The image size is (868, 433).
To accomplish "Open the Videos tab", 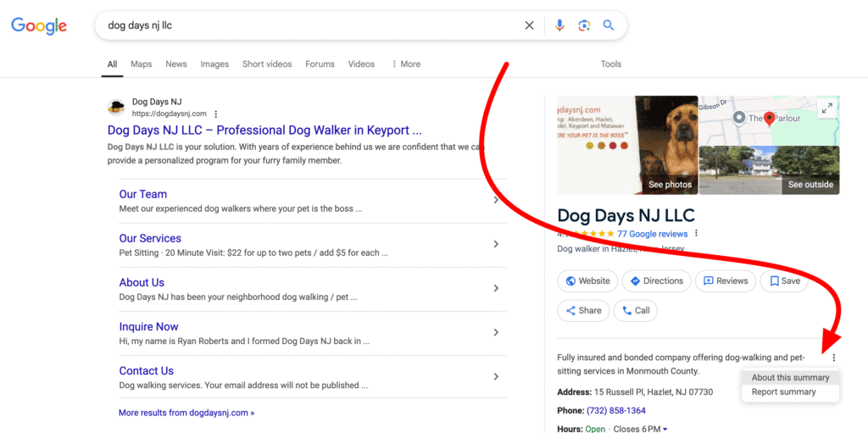I will pos(361,64).
